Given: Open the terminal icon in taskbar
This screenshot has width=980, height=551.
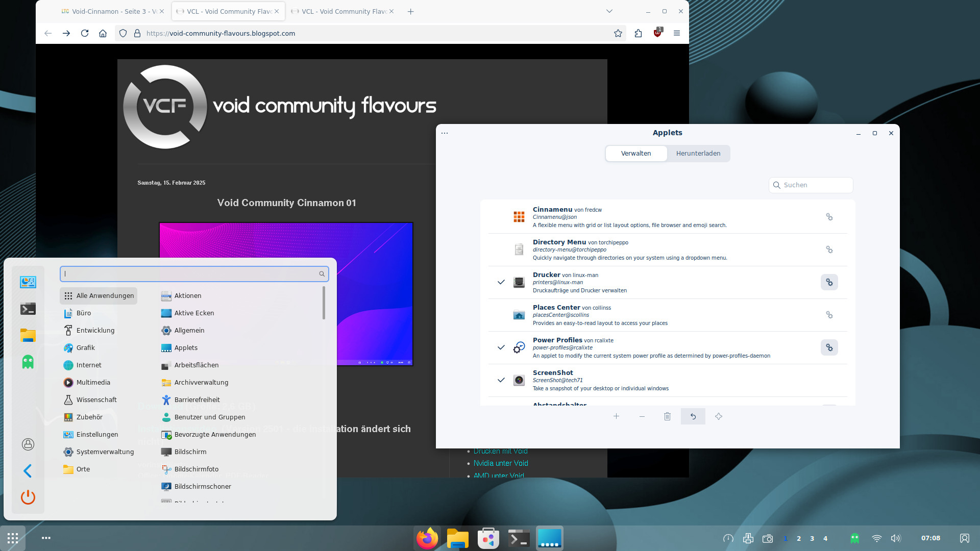Looking at the screenshot, I should pos(519,538).
